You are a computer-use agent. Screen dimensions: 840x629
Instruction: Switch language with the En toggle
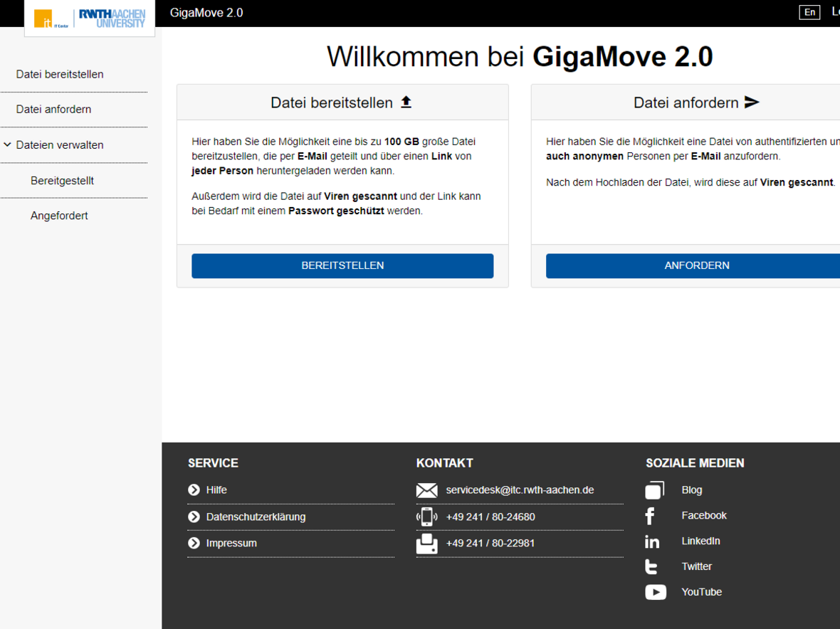(x=809, y=12)
